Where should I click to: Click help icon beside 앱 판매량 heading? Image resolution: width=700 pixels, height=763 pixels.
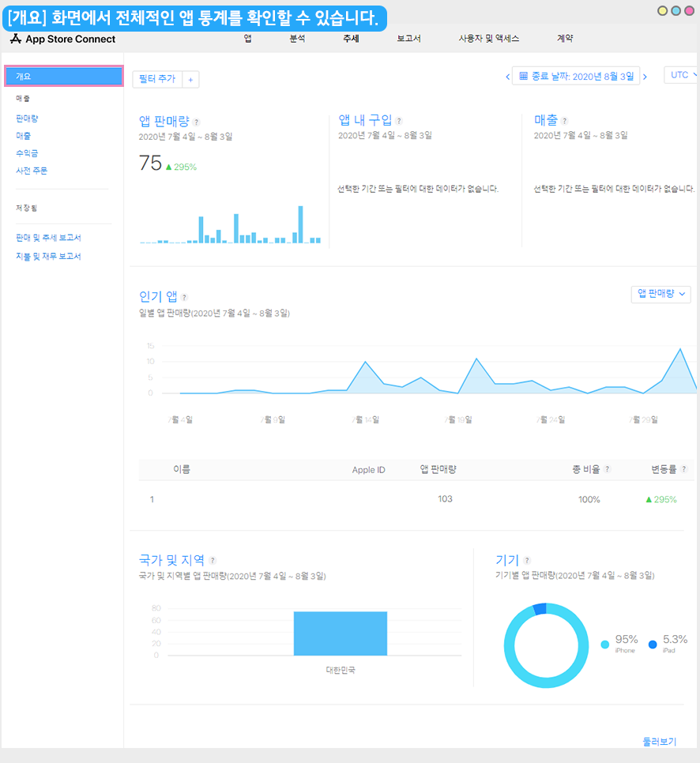pos(197,122)
